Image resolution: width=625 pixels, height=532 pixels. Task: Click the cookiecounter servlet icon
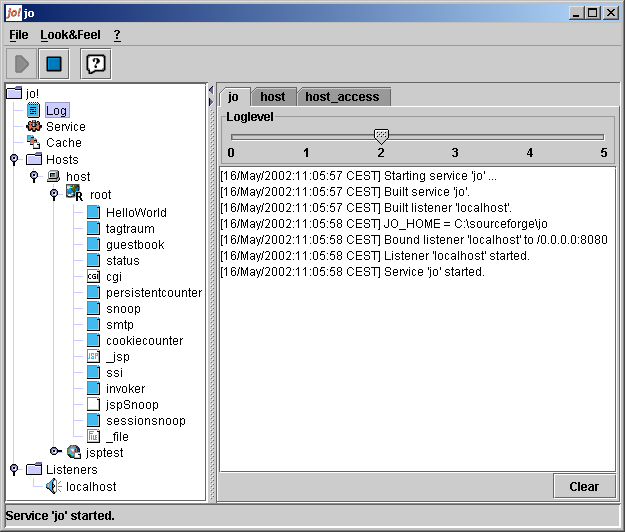point(93,340)
